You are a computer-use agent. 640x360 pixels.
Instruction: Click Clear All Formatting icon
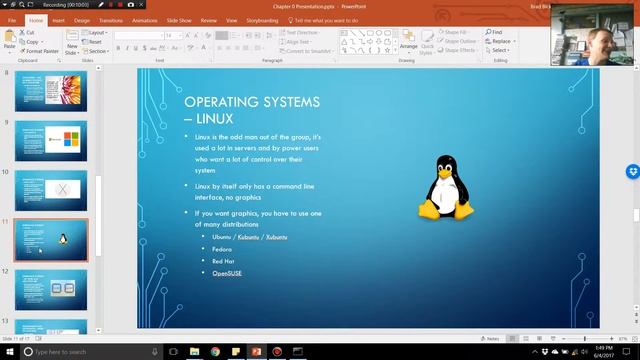pos(208,36)
